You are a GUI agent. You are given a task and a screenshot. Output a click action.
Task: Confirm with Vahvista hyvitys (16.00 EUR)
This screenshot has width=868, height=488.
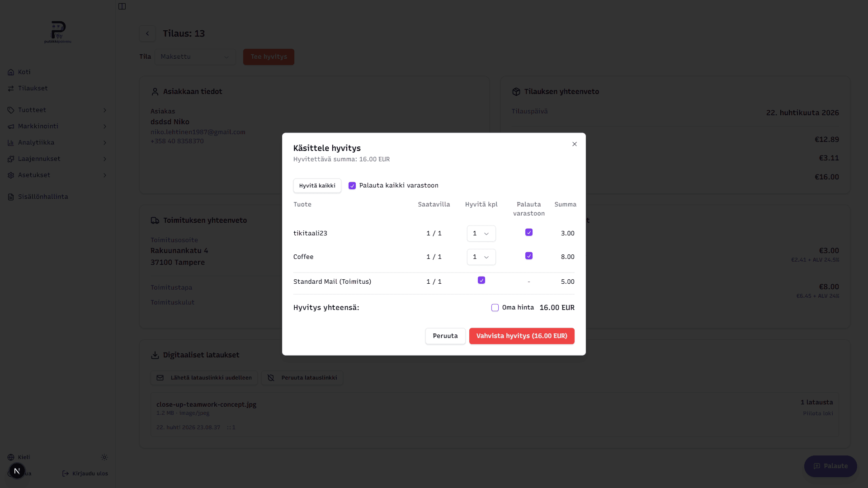[522, 336]
